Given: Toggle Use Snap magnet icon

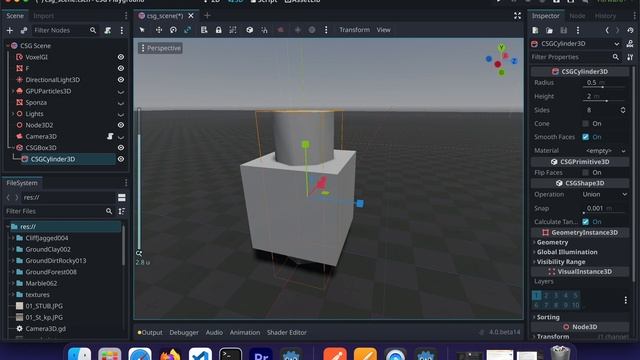Looking at the screenshot, I should 264,30.
